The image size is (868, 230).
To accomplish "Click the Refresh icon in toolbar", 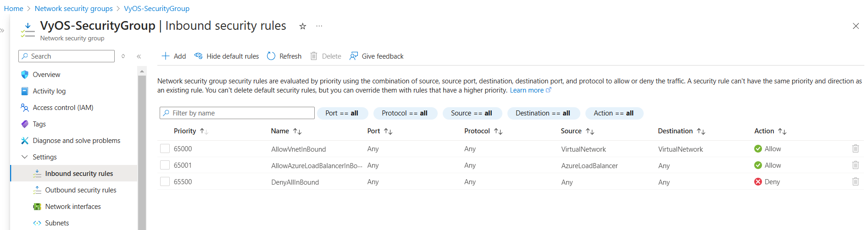I will point(271,56).
